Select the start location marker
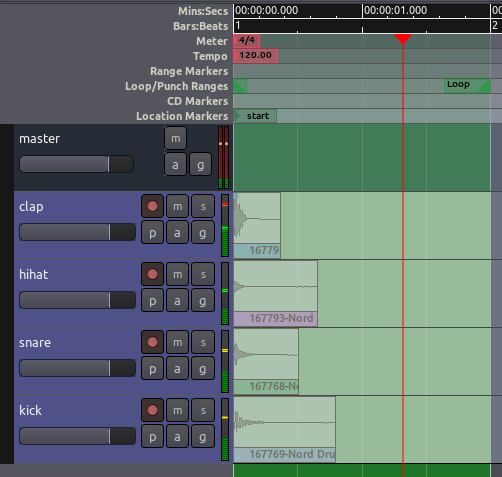502x477 pixels. [x=255, y=116]
